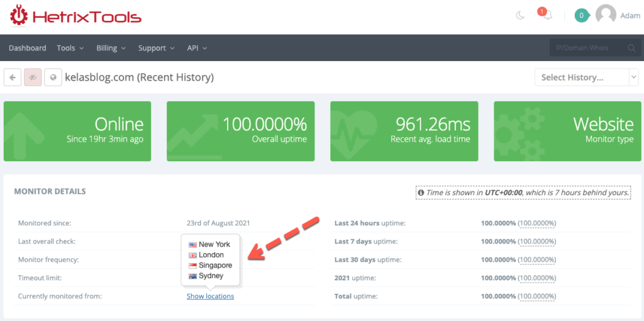
Task: Open the Tools menu
Action: (x=70, y=48)
